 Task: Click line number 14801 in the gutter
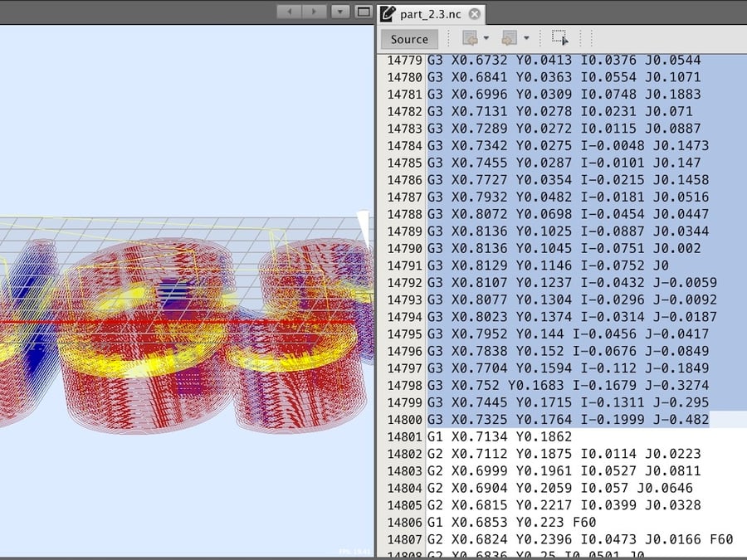click(404, 437)
